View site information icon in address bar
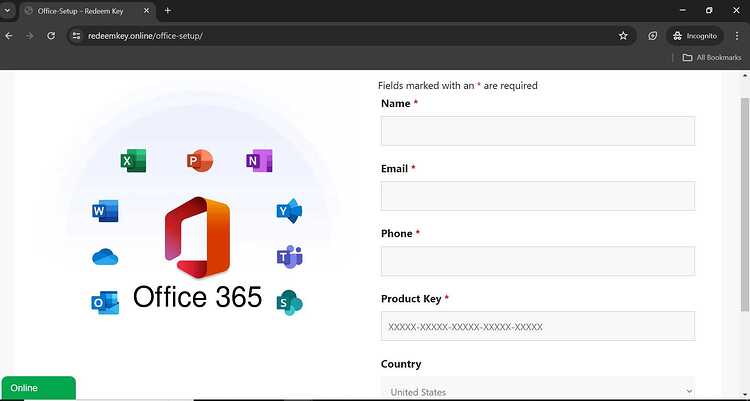The image size is (750, 401). pos(76,36)
